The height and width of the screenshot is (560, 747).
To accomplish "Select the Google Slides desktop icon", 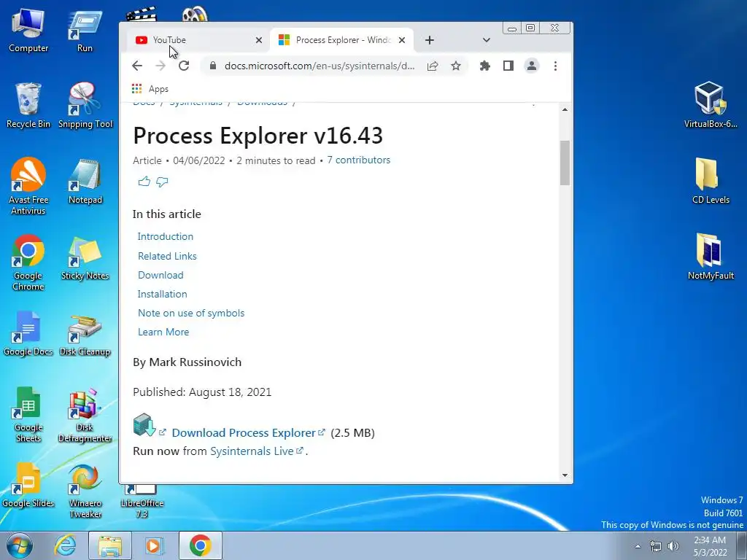I will [28, 485].
